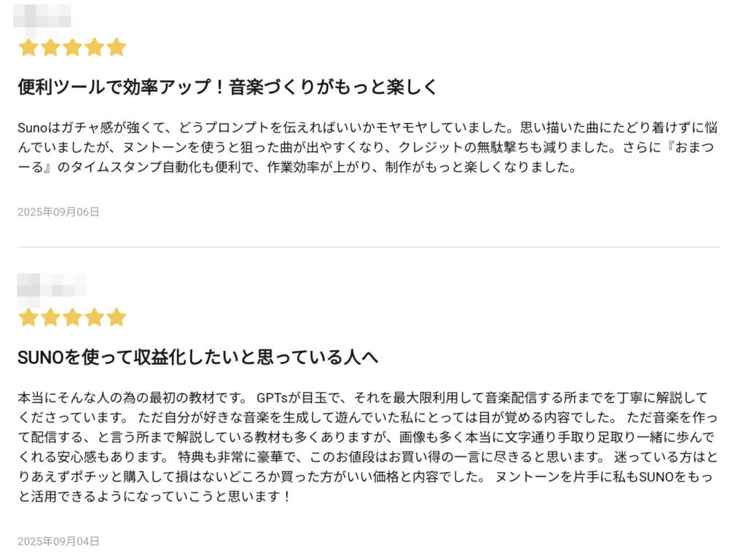This screenshot has width=746, height=560.
Task: Click the divider line between the two reviews
Action: pos(369,247)
